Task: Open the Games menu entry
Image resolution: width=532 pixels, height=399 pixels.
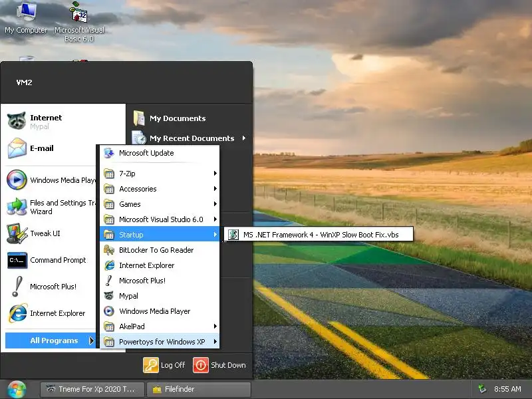Action: [160, 204]
